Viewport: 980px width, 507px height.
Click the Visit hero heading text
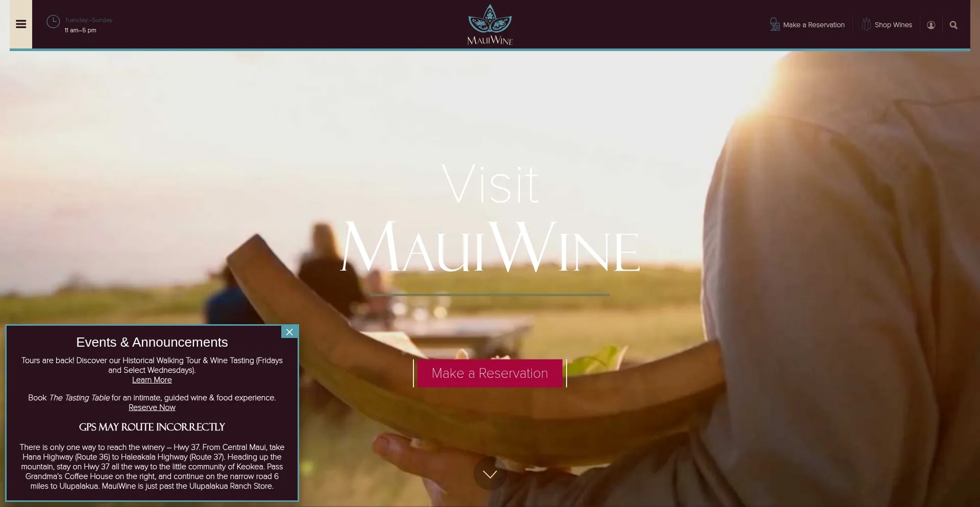[x=490, y=184]
